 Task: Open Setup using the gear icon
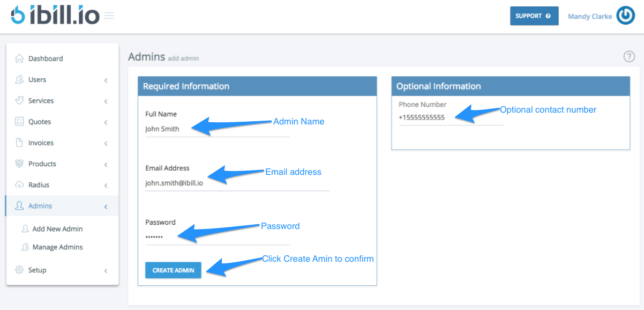[19, 270]
